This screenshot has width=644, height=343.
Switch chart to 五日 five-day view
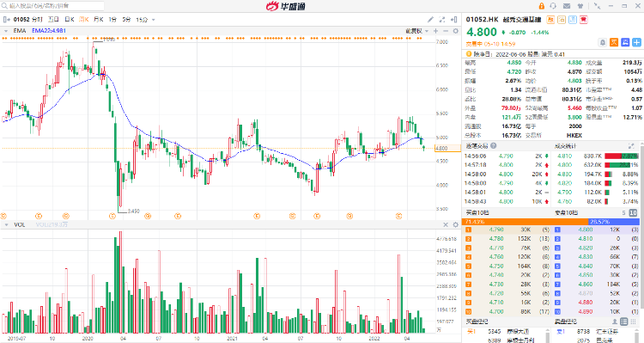[x=53, y=19]
